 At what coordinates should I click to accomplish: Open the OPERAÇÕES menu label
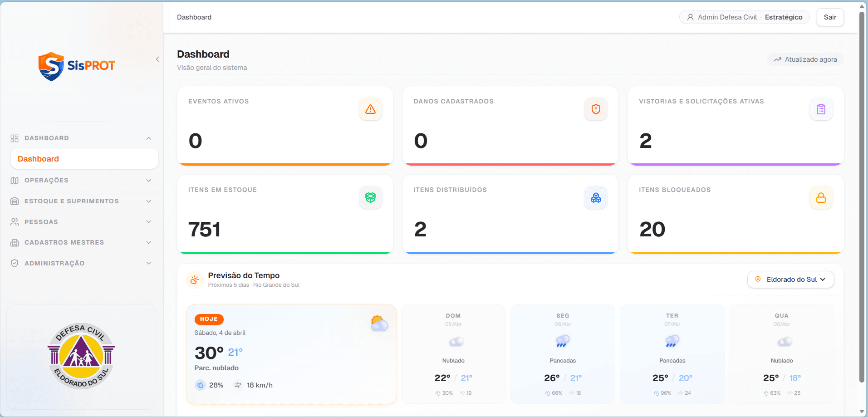(x=46, y=181)
